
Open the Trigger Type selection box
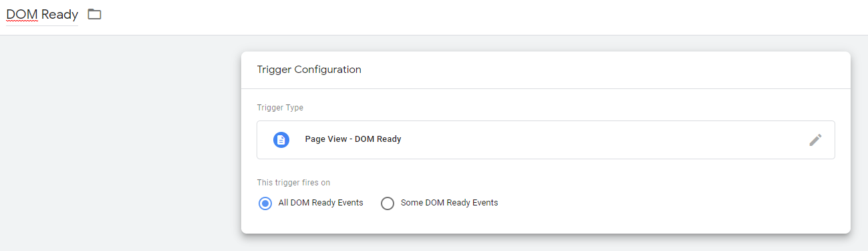tap(546, 140)
